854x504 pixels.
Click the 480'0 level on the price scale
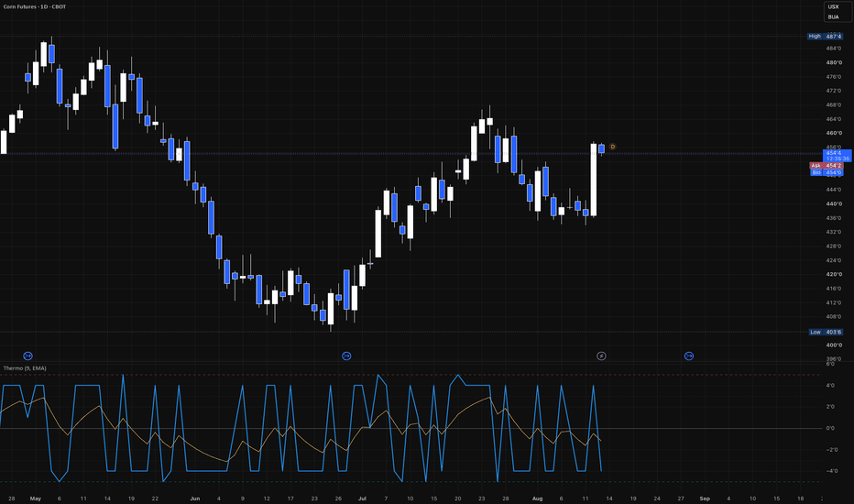point(834,62)
